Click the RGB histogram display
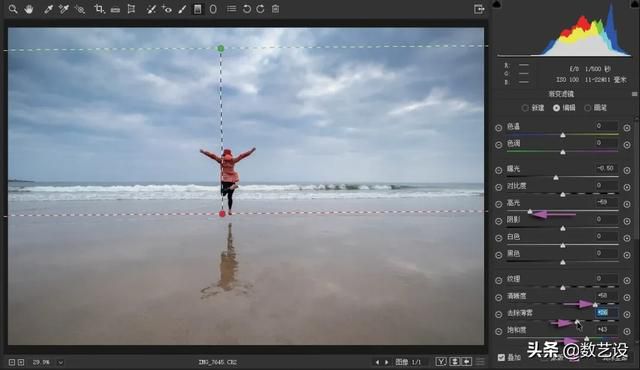This screenshot has height=370, width=640. click(x=564, y=29)
